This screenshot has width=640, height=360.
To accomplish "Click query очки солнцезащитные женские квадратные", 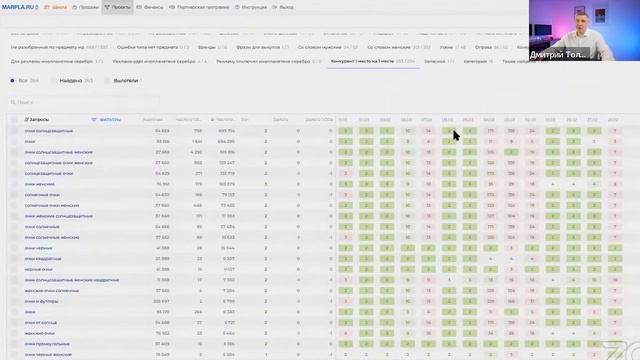I will [72, 280].
